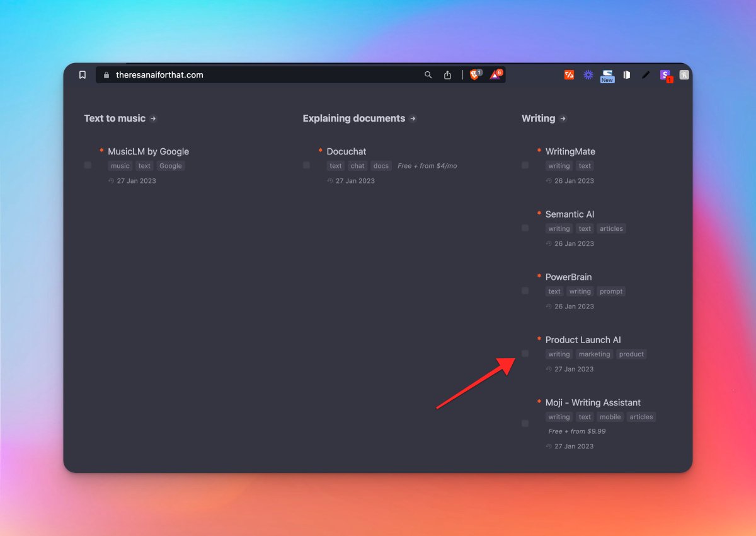The width and height of the screenshot is (756, 536).
Task: Open the Writing category heading
Action: click(539, 119)
